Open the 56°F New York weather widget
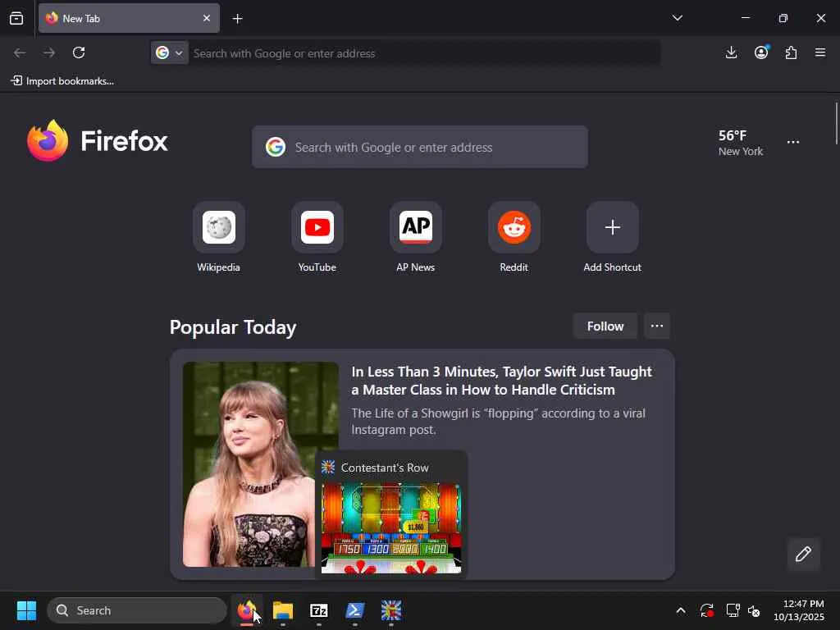This screenshot has height=630, width=840. (x=741, y=143)
